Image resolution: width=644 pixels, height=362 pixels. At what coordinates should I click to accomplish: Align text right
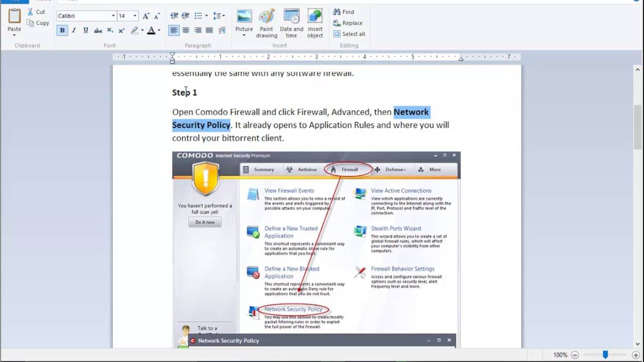198,30
